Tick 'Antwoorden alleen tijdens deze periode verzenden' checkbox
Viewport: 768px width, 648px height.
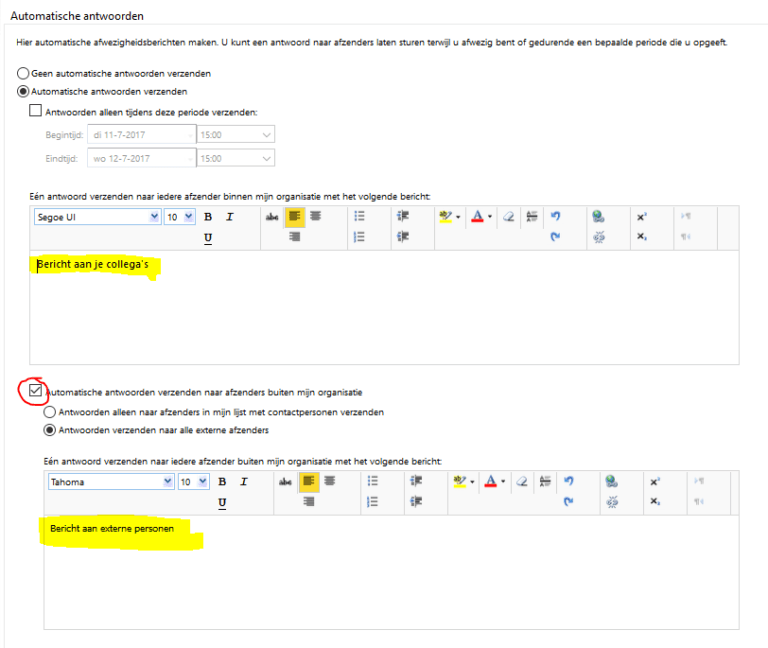35,111
